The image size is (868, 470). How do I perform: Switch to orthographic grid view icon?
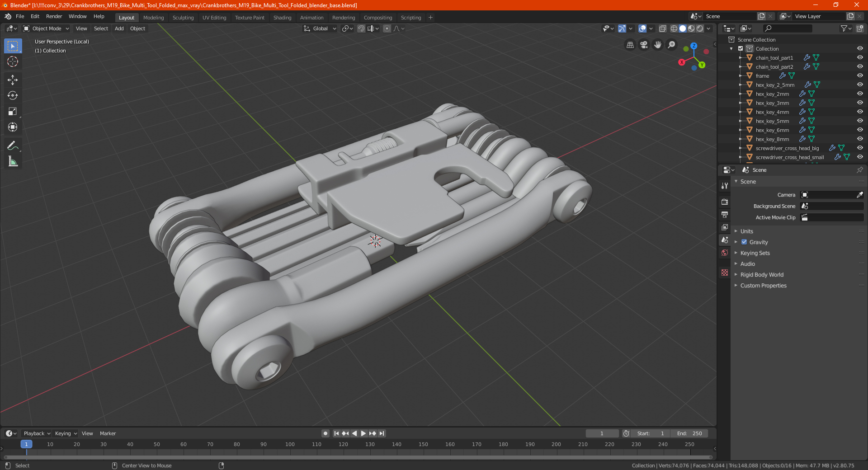coord(630,45)
